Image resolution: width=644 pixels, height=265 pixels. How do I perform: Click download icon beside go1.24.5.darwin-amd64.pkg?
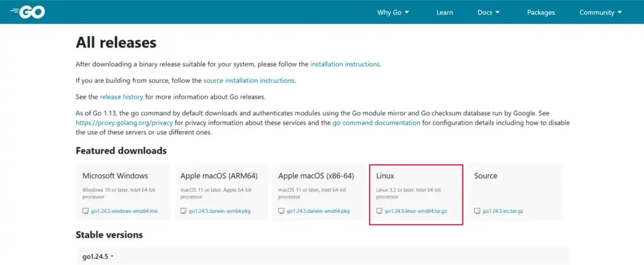click(x=281, y=211)
